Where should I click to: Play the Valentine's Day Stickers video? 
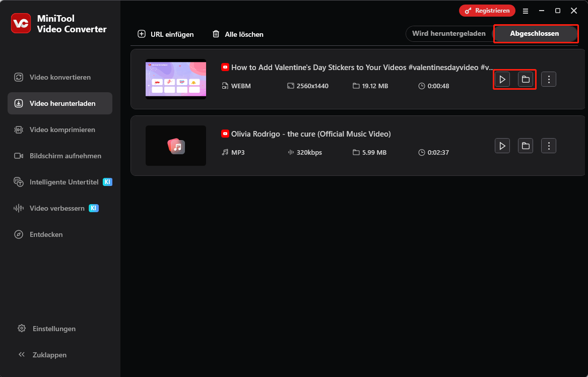click(x=502, y=79)
